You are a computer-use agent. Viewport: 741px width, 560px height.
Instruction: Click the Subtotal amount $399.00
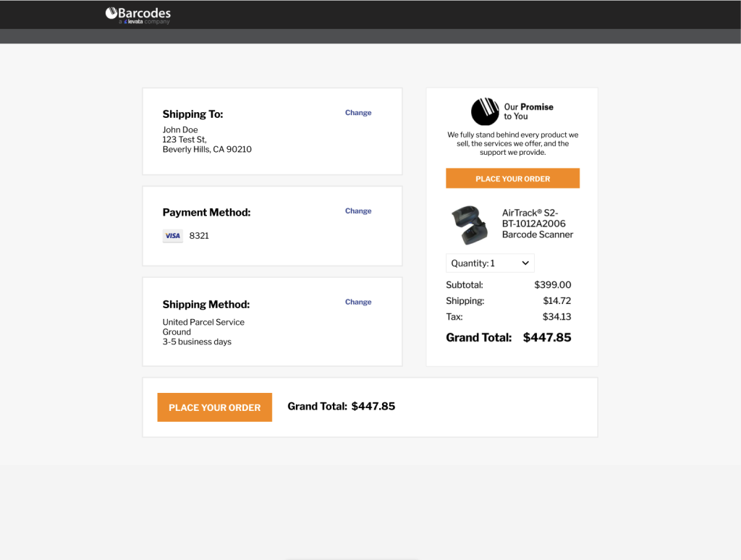(x=552, y=285)
